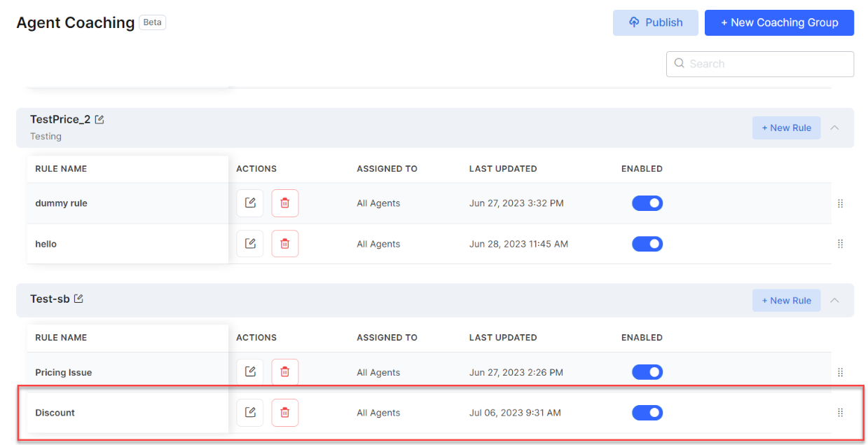Toggle the Discount rule enabled switch
The width and height of the screenshot is (868, 445).
[647, 413]
